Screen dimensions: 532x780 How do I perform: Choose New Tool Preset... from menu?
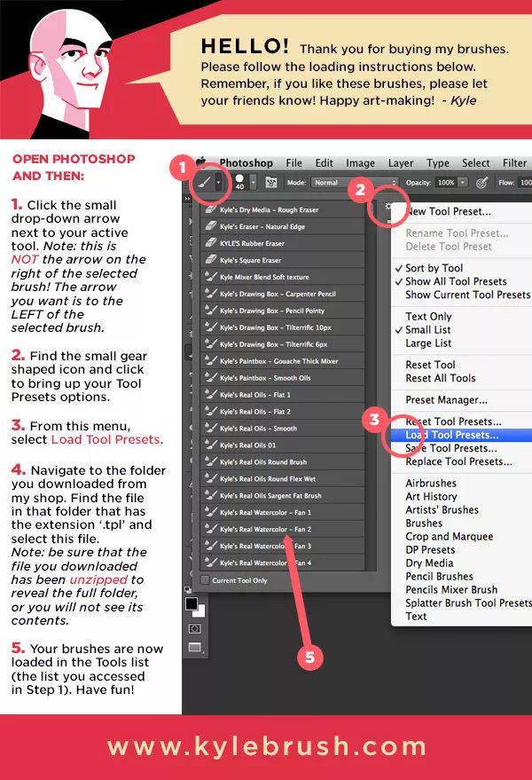point(461,211)
